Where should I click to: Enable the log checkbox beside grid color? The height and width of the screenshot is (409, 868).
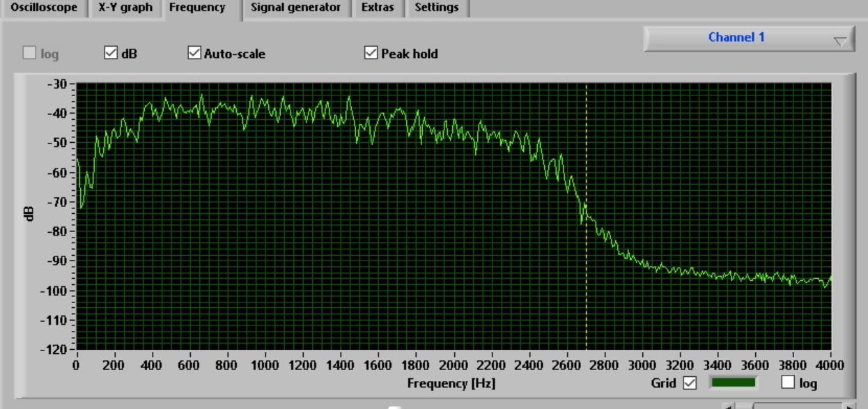(788, 383)
